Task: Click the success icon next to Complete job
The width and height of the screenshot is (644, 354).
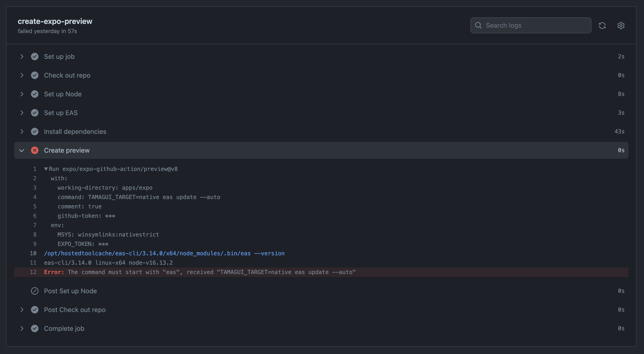Action: tap(34, 328)
